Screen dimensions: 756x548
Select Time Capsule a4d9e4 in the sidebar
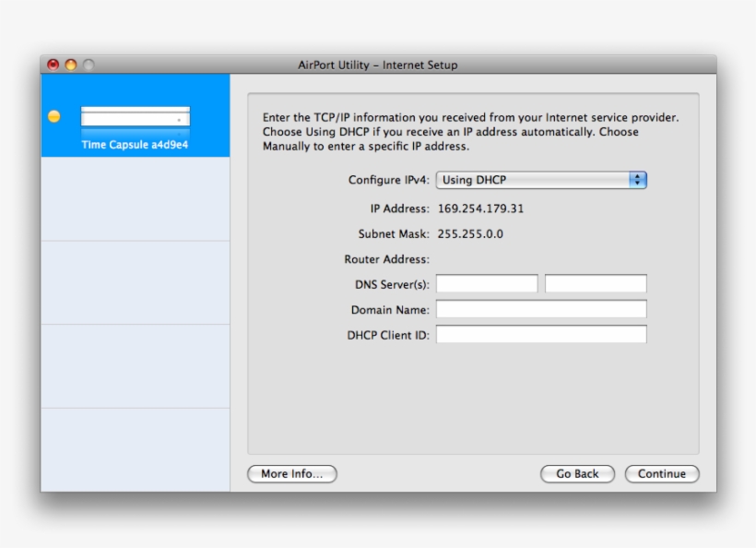point(135,144)
